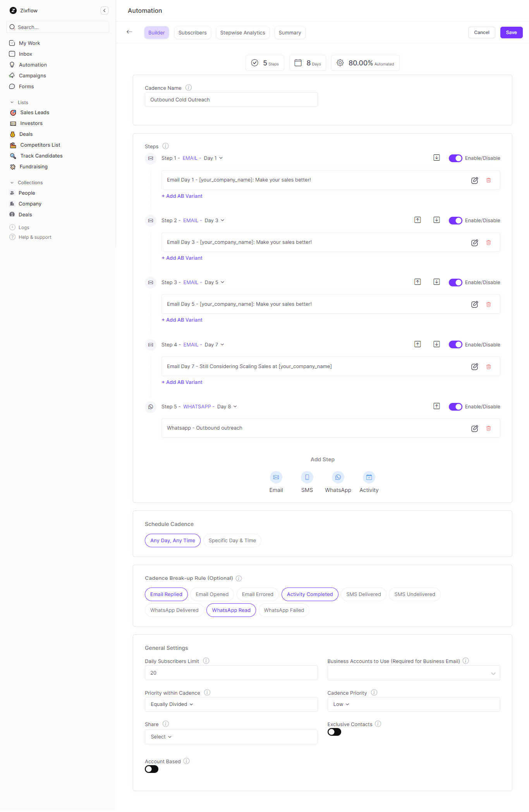Open Cadence Priority dropdown
This screenshot has width=529, height=812.
point(414,704)
